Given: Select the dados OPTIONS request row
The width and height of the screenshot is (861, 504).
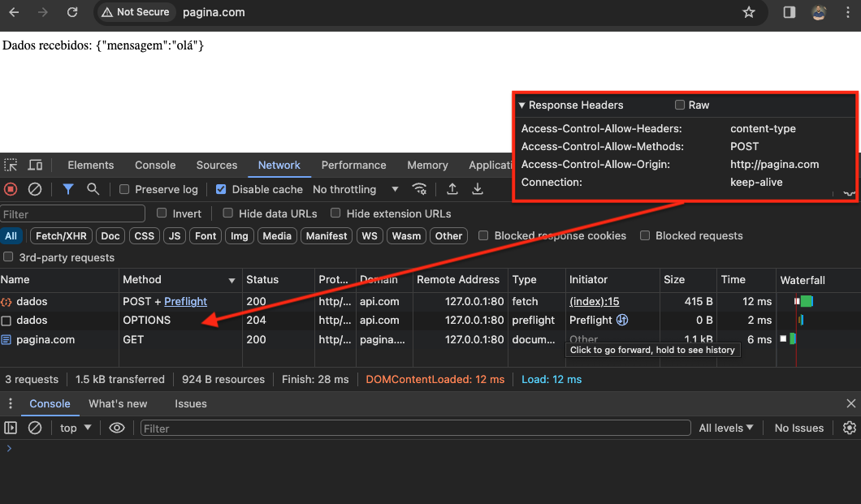Looking at the screenshot, I should (x=430, y=320).
